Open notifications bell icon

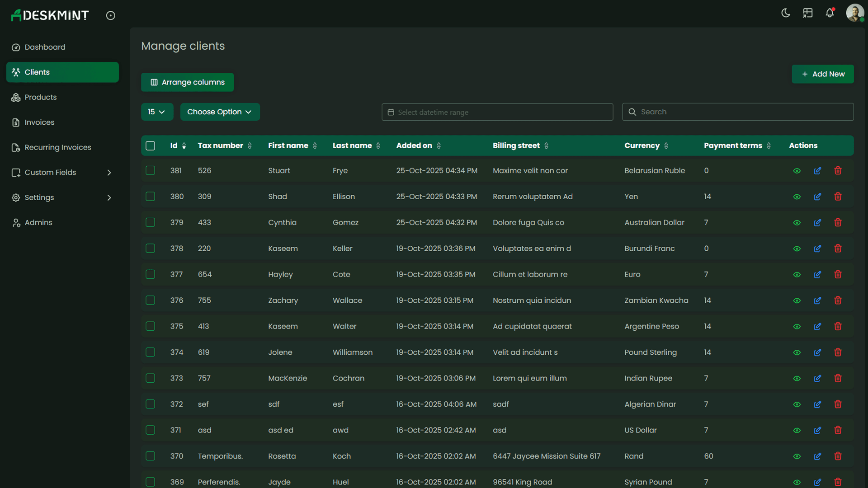click(830, 13)
